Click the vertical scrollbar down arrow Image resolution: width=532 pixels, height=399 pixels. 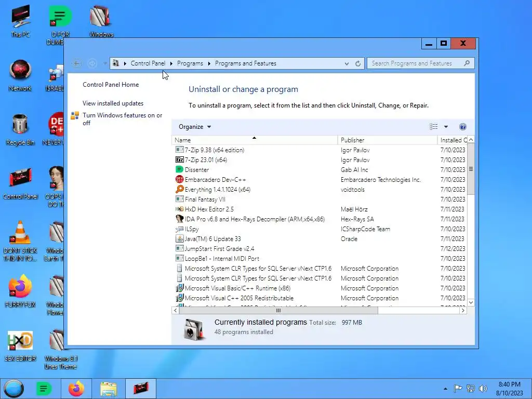pyautogui.click(x=471, y=302)
